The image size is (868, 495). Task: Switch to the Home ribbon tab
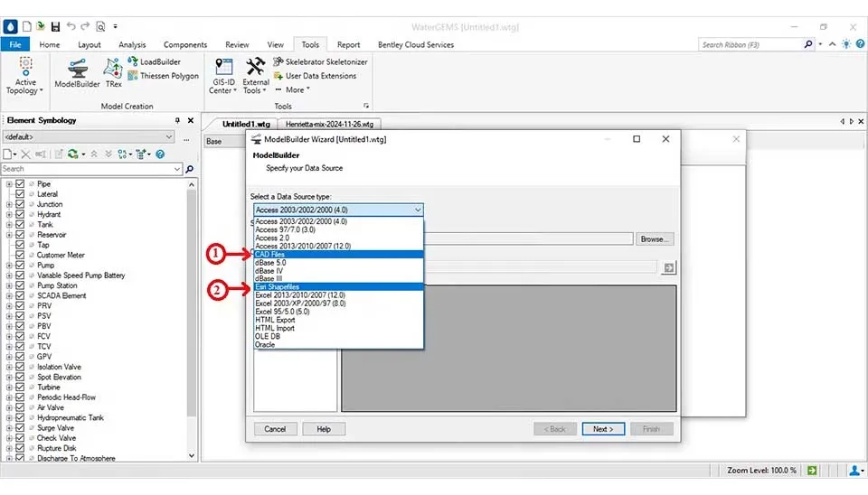[49, 45]
